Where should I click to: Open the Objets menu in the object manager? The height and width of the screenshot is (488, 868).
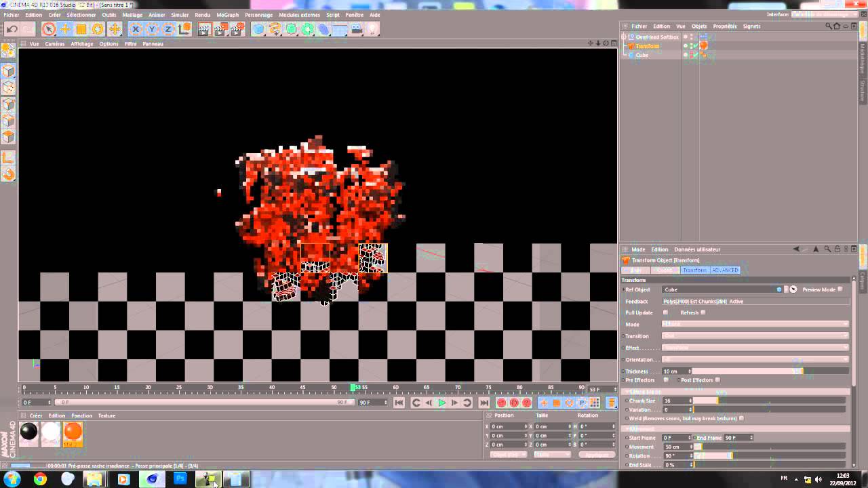point(698,26)
